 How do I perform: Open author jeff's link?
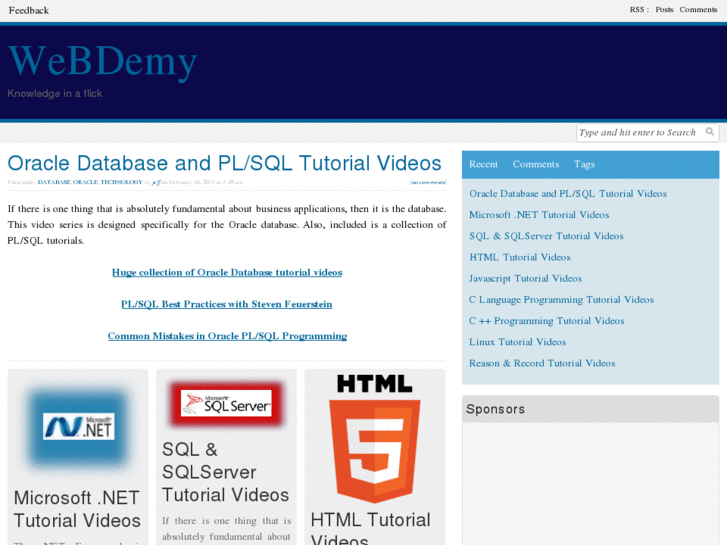156,182
